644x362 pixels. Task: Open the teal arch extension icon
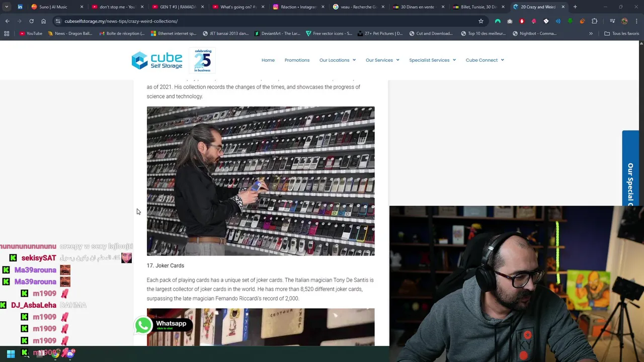(498, 21)
